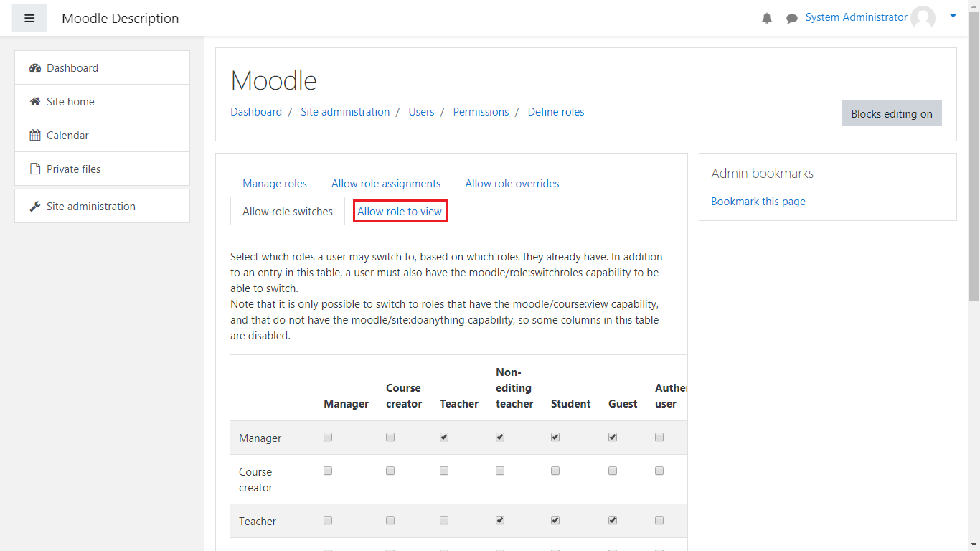Click the Blocks editing on button

(891, 113)
